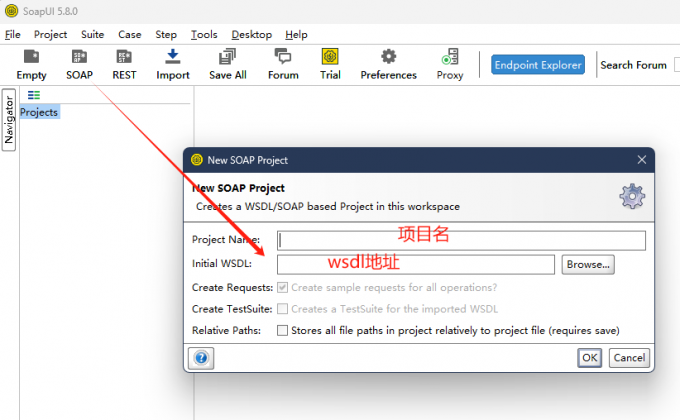Open the Import project tool
This screenshot has width=680, height=420.
click(173, 65)
